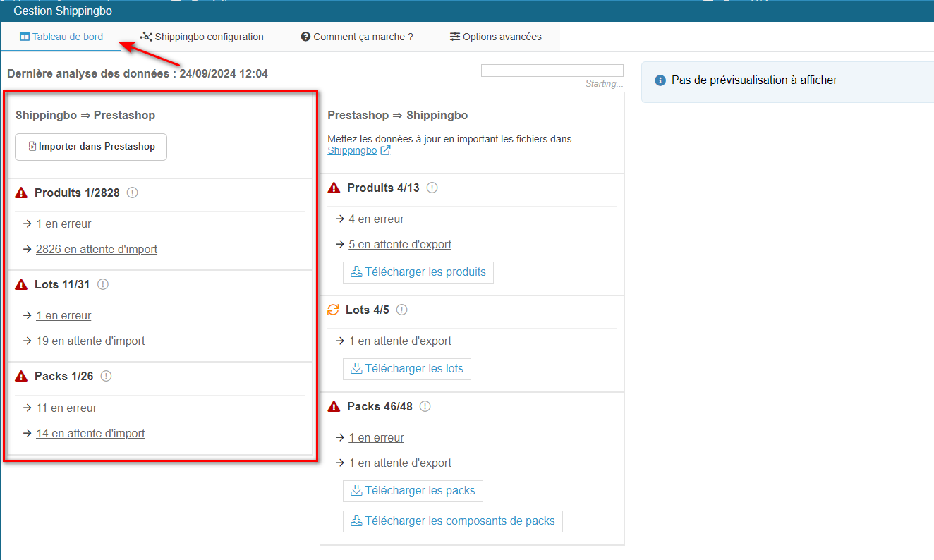Click the info icon in preview panel
934x560 pixels.
tap(660, 80)
